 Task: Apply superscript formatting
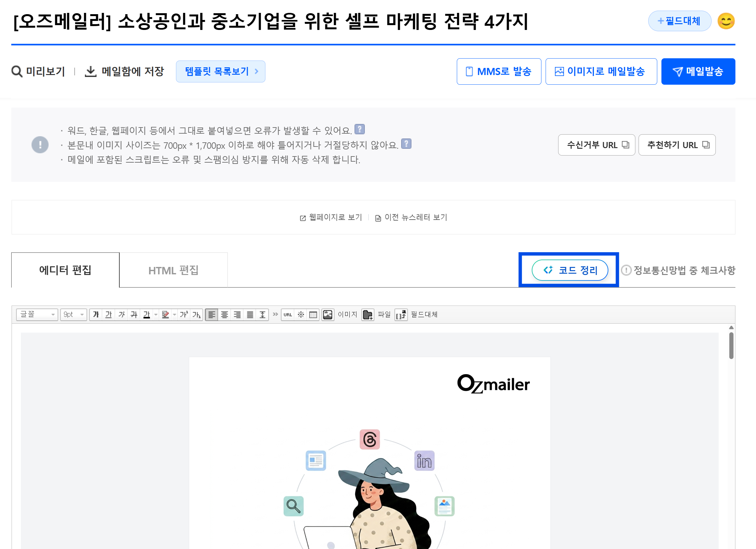coord(184,314)
